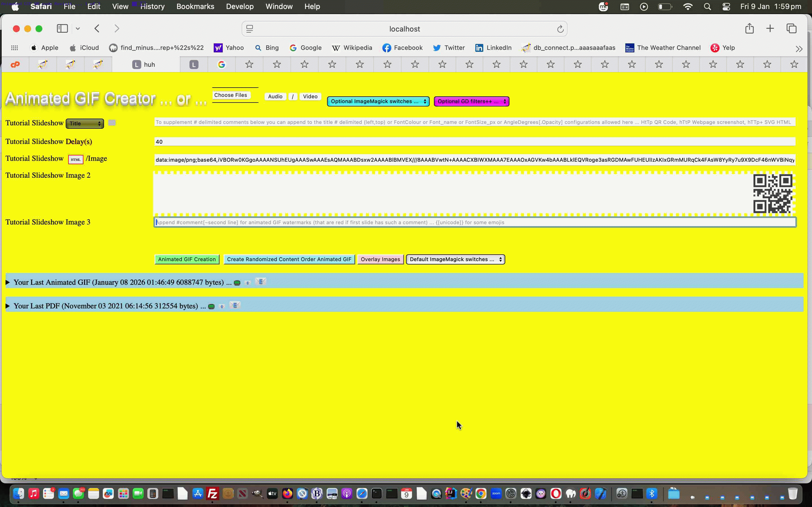Open tab overview icon
The image size is (812, 507).
click(791, 29)
